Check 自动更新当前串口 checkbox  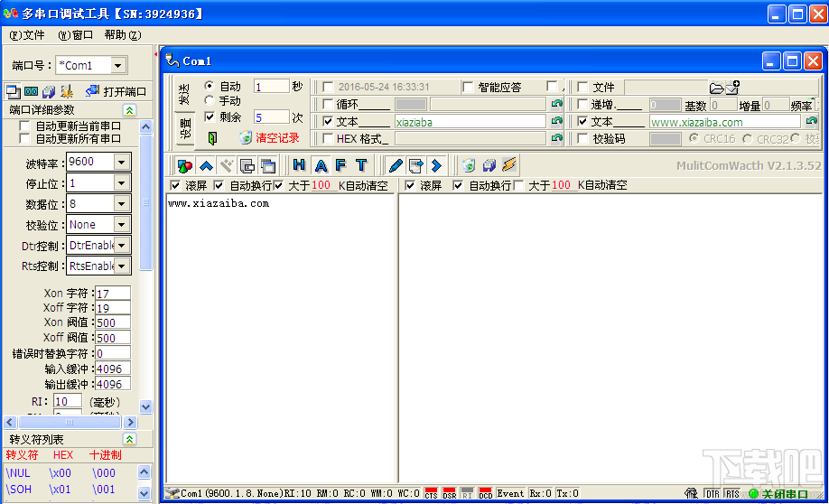point(24,126)
